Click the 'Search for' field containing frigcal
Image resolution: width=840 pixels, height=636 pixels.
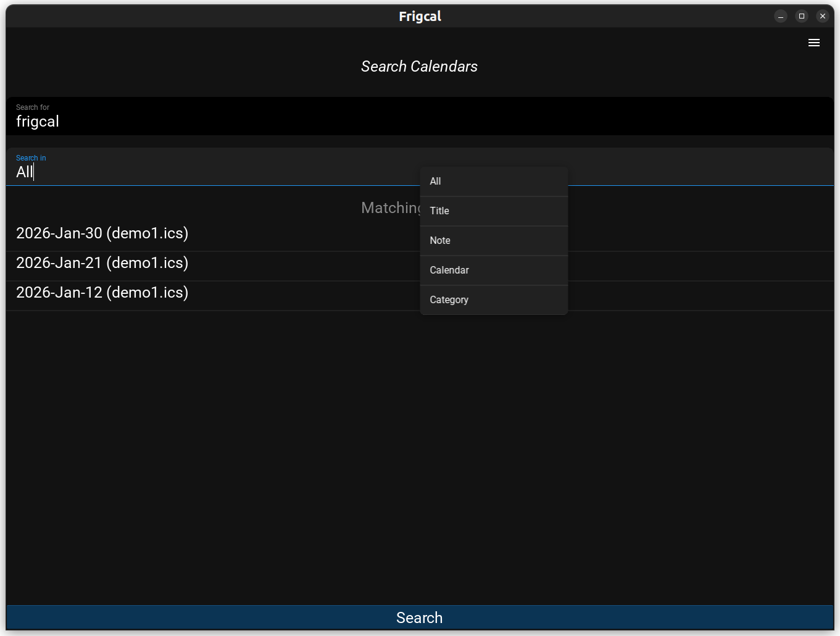click(247, 121)
